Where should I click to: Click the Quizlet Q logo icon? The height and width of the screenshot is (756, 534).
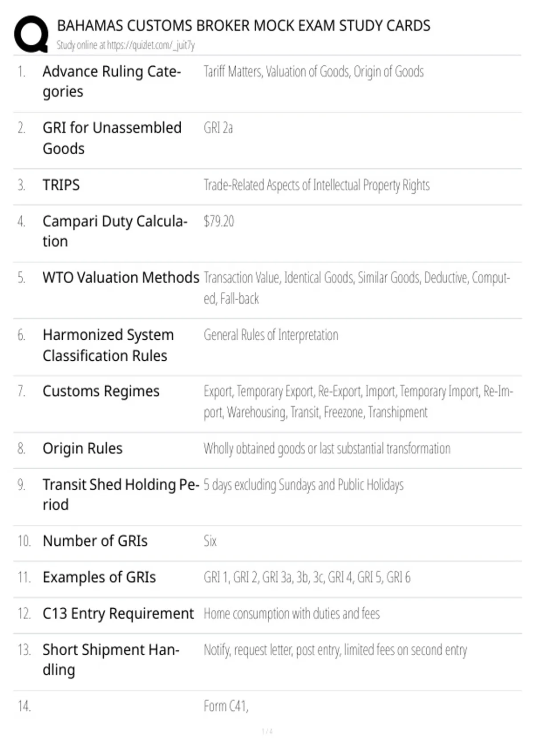(x=31, y=34)
